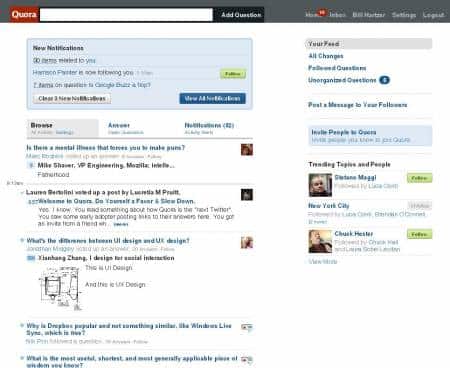This screenshot has height=368, width=450.
Task: Open the most useful piece of wisdom question
Action: coord(132,362)
